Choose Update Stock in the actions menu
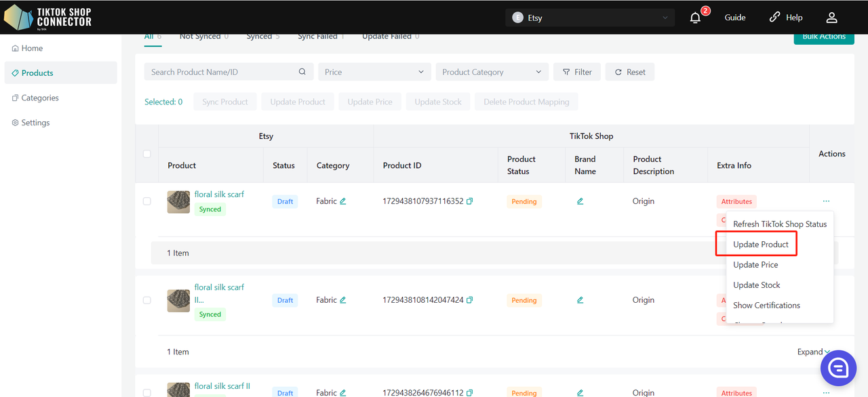This screenshot has width=868, height=397. click(x=757, y=285)
